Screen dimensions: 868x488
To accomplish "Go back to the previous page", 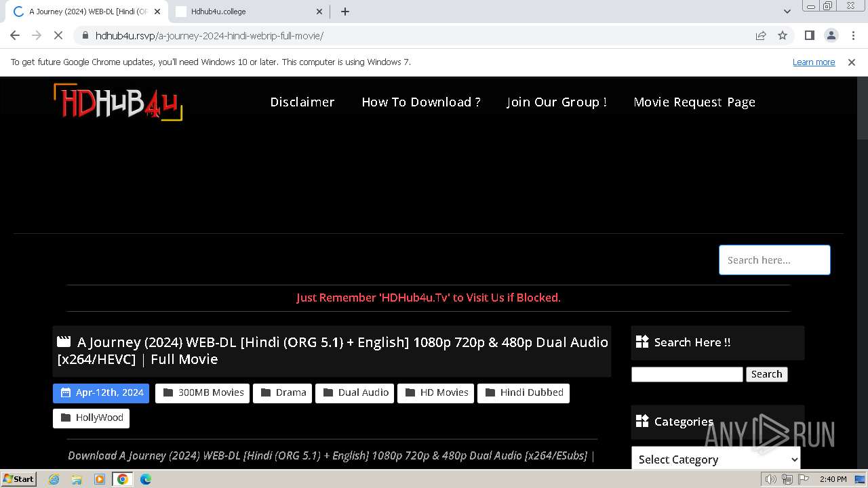I will 15,35.
